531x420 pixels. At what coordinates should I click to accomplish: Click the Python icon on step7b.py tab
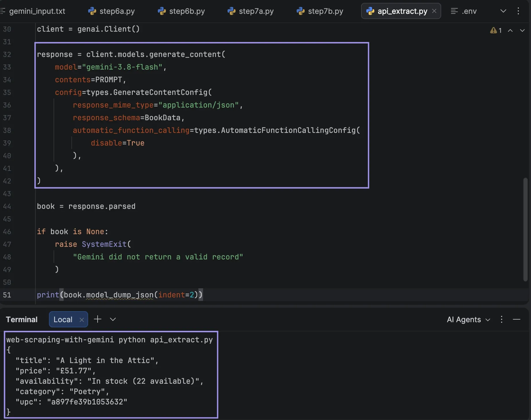(301, 11)
